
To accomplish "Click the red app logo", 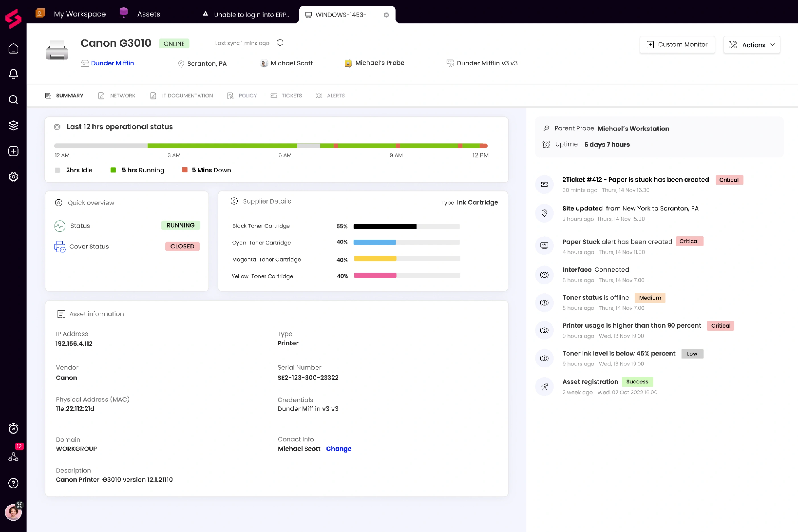I will (x=13, y=18).
